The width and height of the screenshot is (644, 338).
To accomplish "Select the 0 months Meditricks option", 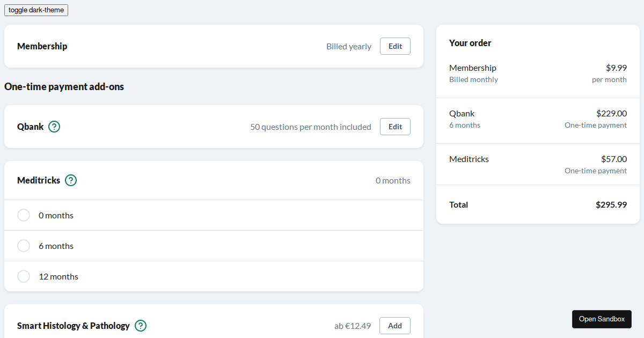I will [x=24, y=215].
